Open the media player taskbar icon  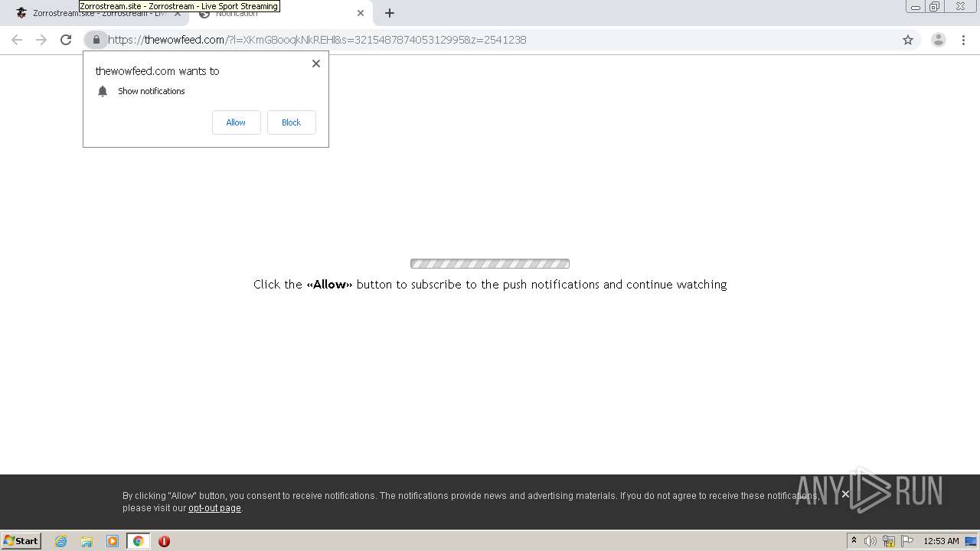(x=113, y=541)
